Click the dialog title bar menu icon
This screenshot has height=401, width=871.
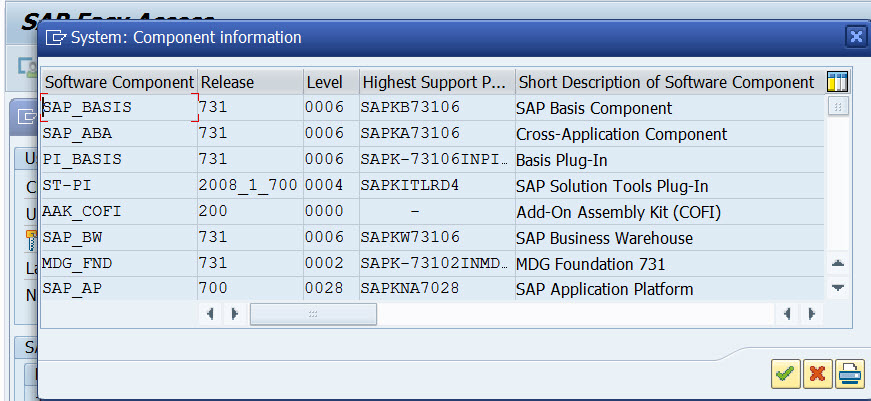(x=56, y=37)
